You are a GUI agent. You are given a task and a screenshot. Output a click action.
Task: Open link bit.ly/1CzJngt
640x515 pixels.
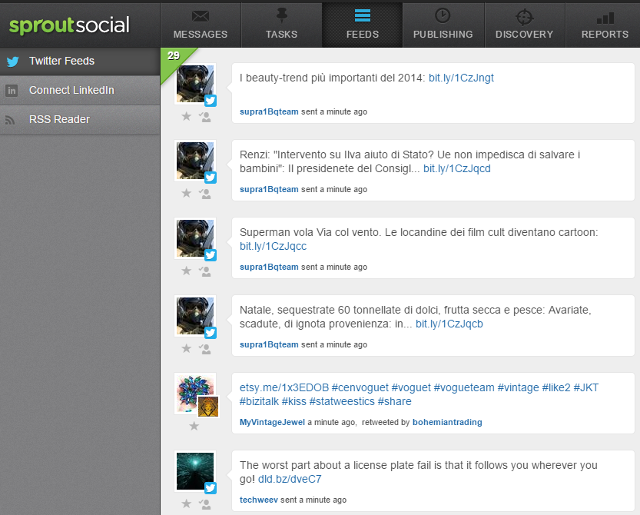point(461,78)
